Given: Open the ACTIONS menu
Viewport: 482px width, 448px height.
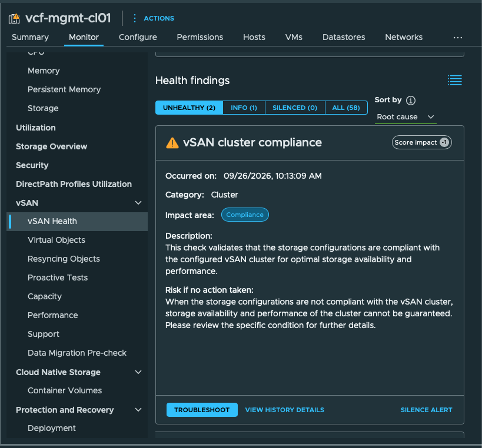Looking at the screenshot, I should (159, 18).
